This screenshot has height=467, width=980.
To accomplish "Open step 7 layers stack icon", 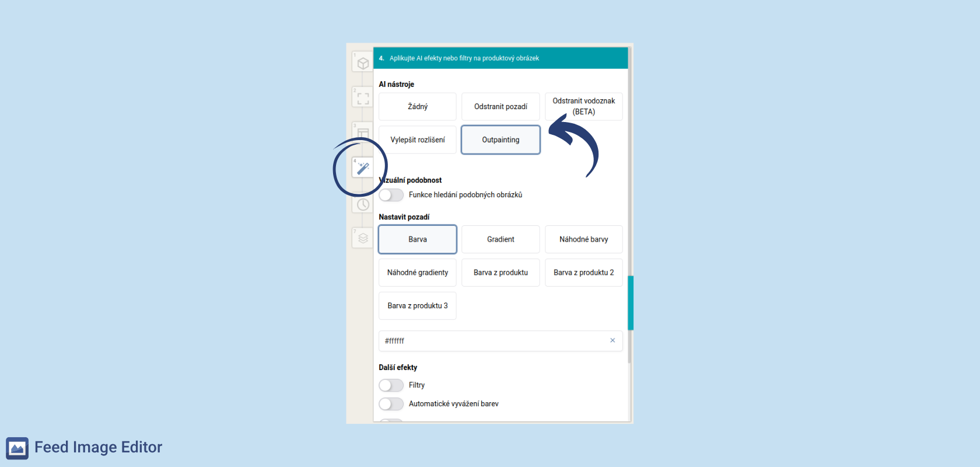I will (x=363, y=238).
